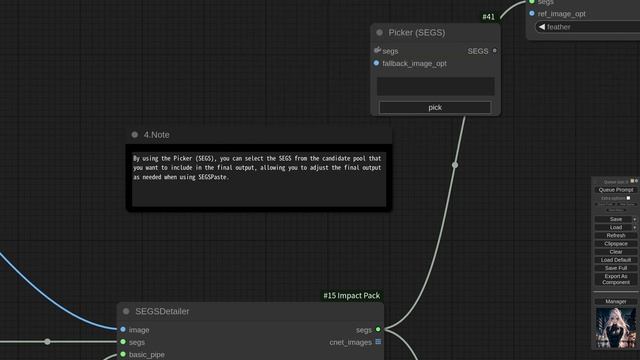Click the note text about Picker (SEGS)
The image size is (640, 360).
(x=257, y=168)
